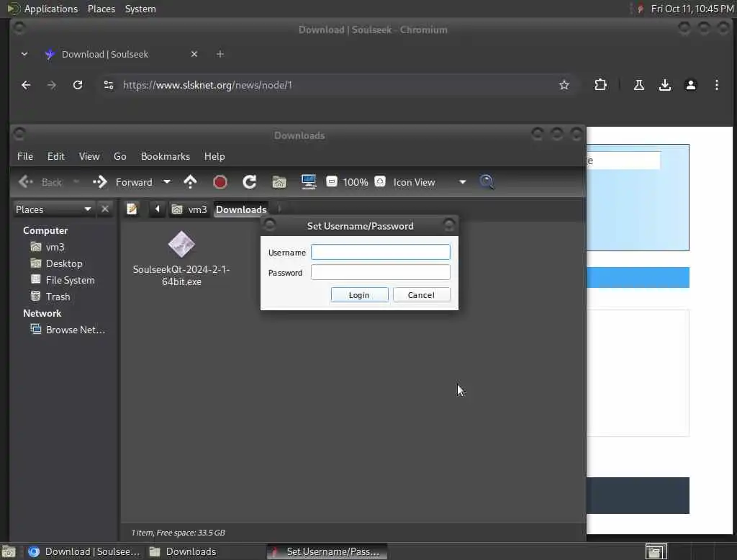Open the Chromium downloads icon
737x560 pixels.
pos(664,85)
